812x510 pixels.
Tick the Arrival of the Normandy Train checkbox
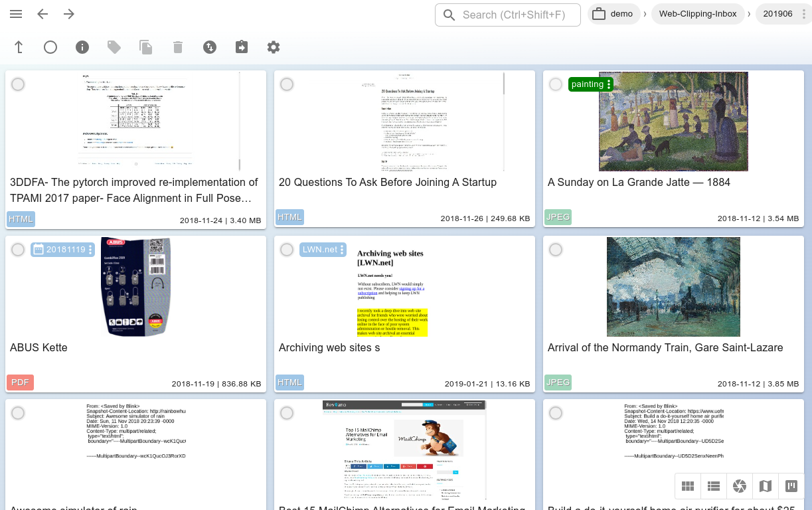[556, 250]
